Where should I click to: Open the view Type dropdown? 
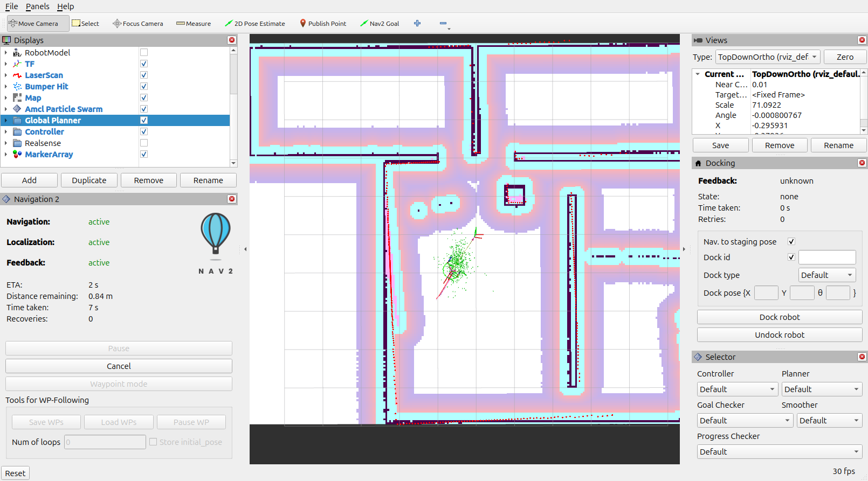(768, 57)
